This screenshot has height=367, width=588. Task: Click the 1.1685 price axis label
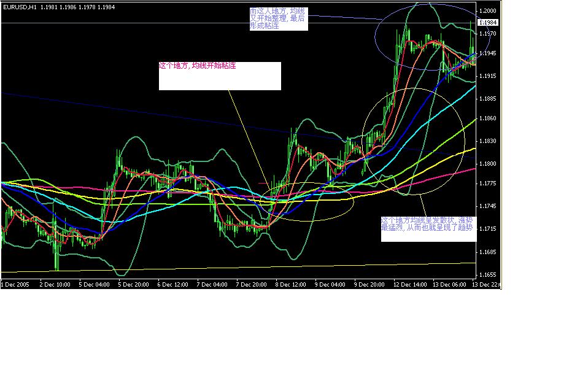488,252
